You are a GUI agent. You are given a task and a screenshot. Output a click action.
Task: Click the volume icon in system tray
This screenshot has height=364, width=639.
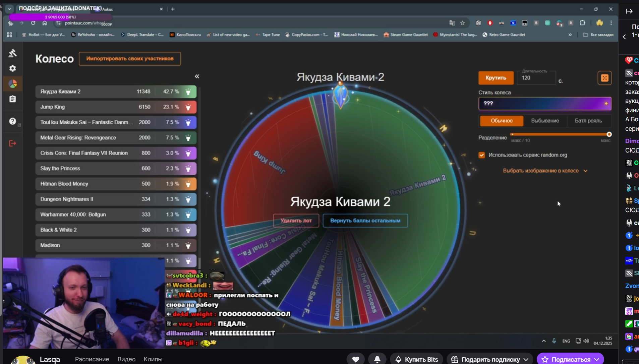click(586, 341)
